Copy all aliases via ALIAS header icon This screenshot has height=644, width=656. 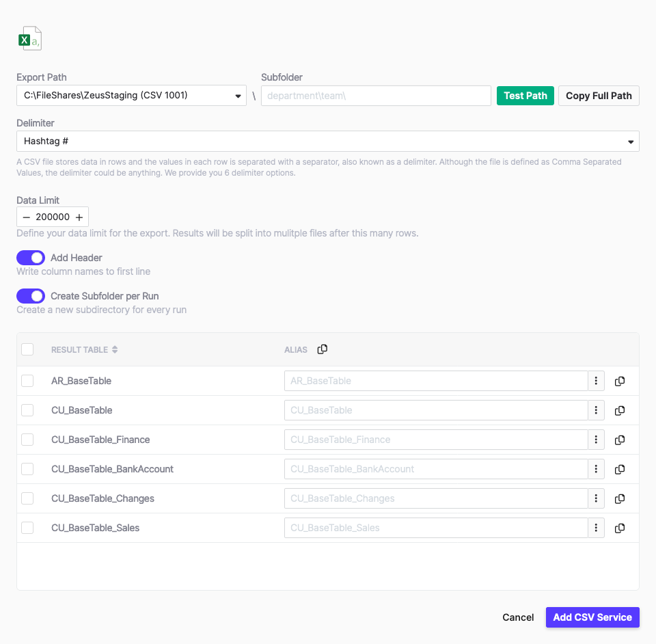pyautogui.click(x=322, y=349)
